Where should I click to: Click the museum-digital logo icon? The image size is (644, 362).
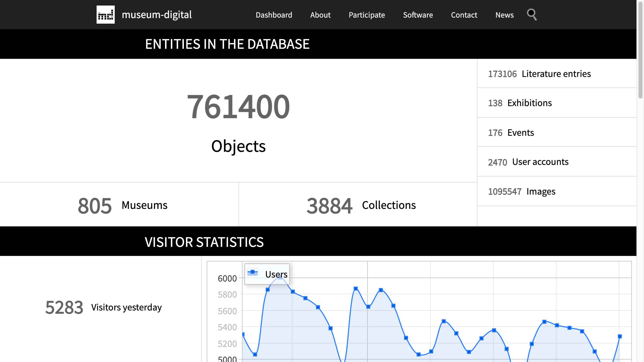tap(105, 15)
